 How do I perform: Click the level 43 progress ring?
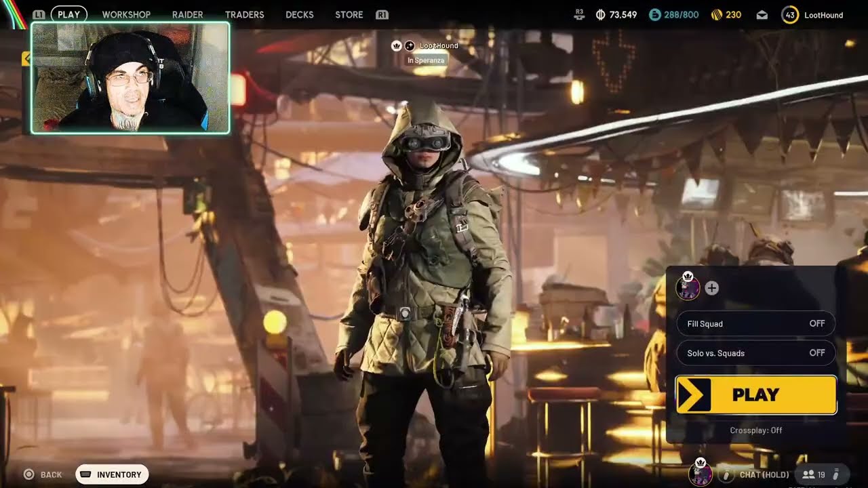click(x=790, y=14)
